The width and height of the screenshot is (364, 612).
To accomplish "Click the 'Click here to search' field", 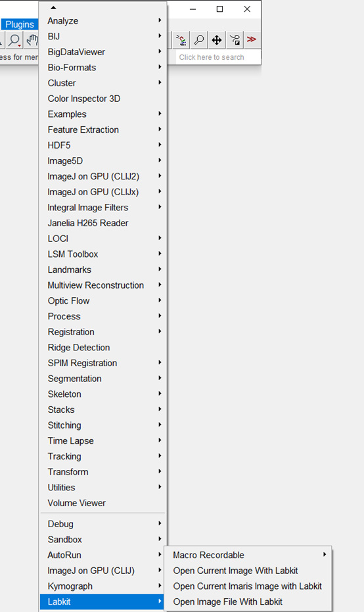I will point(217,57).
